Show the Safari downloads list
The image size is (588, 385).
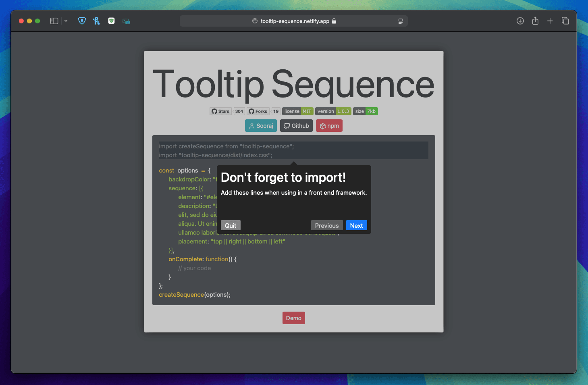520,21
